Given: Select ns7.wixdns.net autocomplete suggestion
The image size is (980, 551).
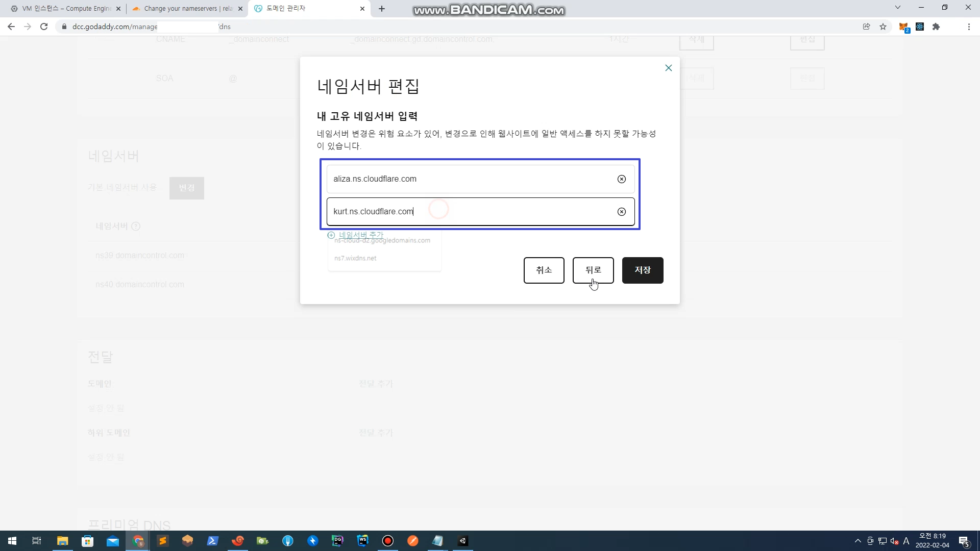Looking at the screenshot, I should pyautogui.click(x=355, y=258).
